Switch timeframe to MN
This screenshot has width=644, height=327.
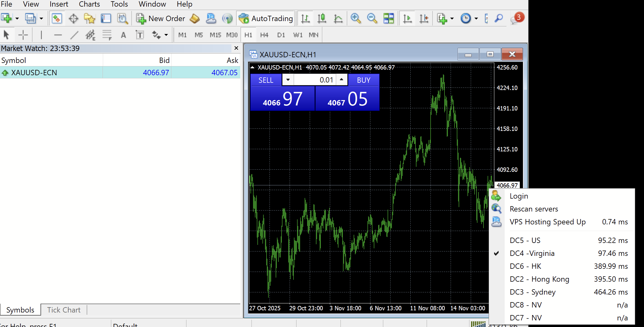pos(314,35)
